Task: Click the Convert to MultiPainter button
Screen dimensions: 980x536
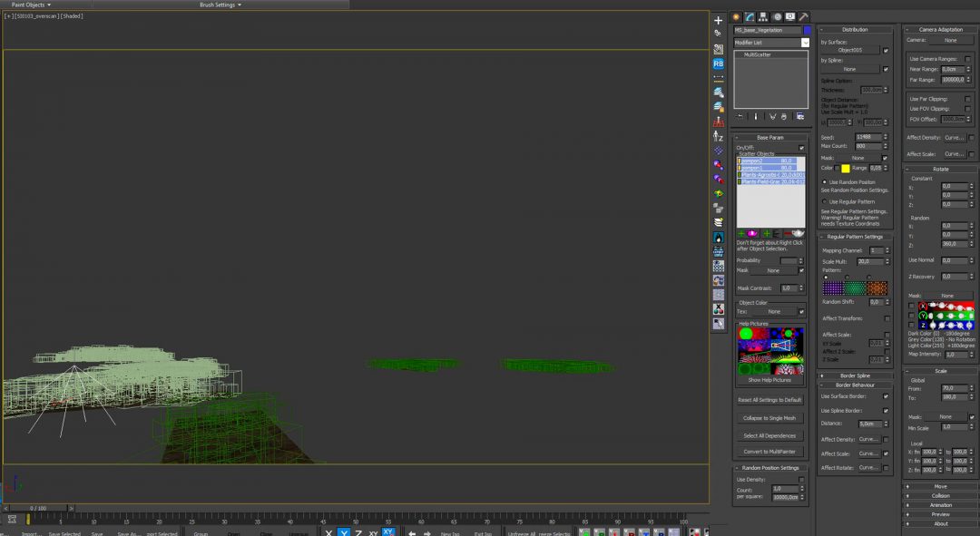Action: [x=770, y=450]
